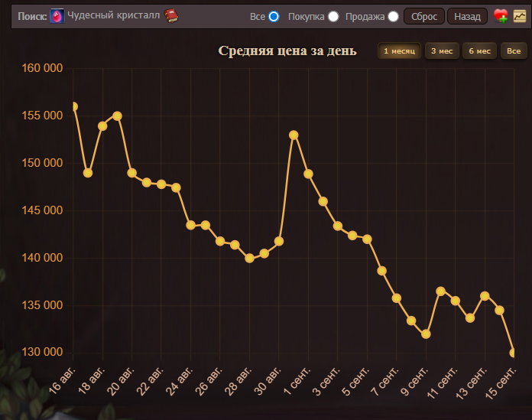
Task: Click the price chart icon in top-right
Action: click(520, 16)
